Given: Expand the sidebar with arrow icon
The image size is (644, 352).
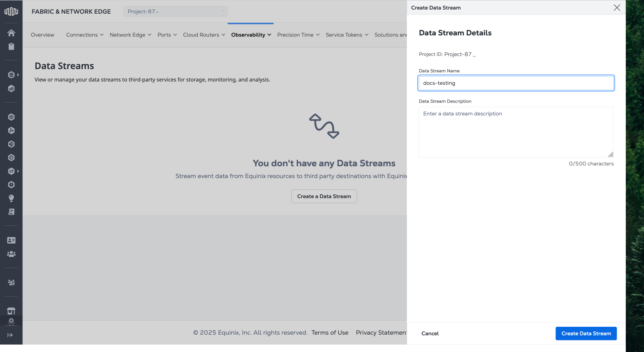Looking at the screenshot, I should (10, 335).
